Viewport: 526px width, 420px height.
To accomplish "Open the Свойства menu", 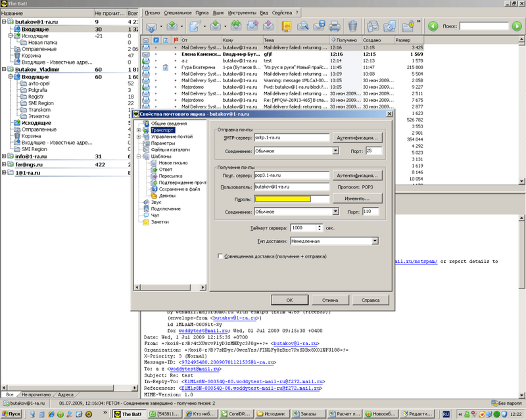I will click(x=282, y=12).
